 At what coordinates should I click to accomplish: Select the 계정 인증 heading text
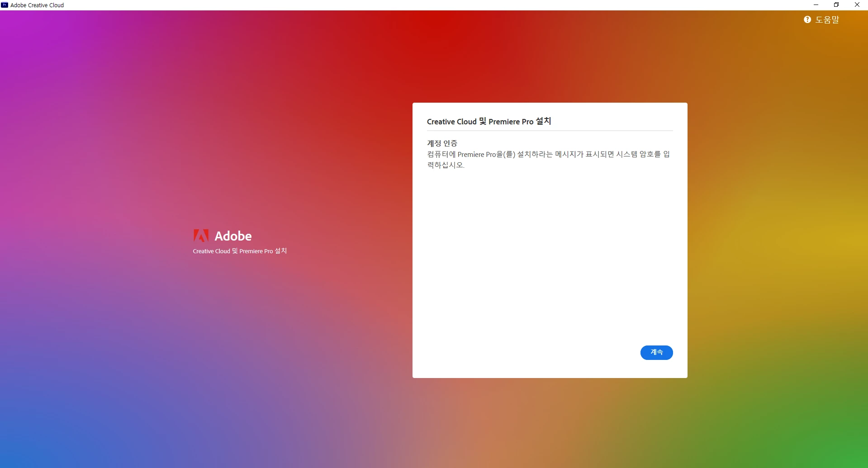point(442,143)
